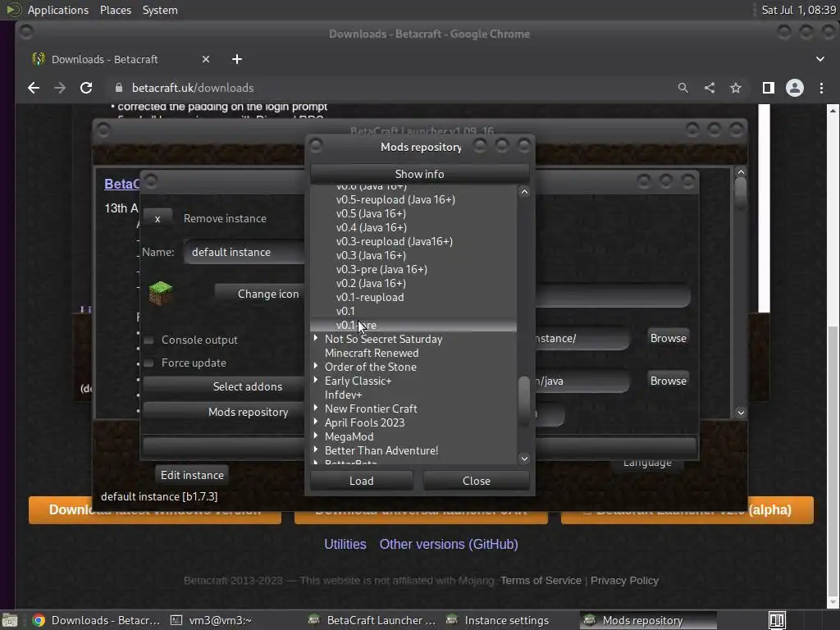The image size is (840, 630).
Task: Select v0.5-reupload (Java 16+)
Action: (395, 200)
